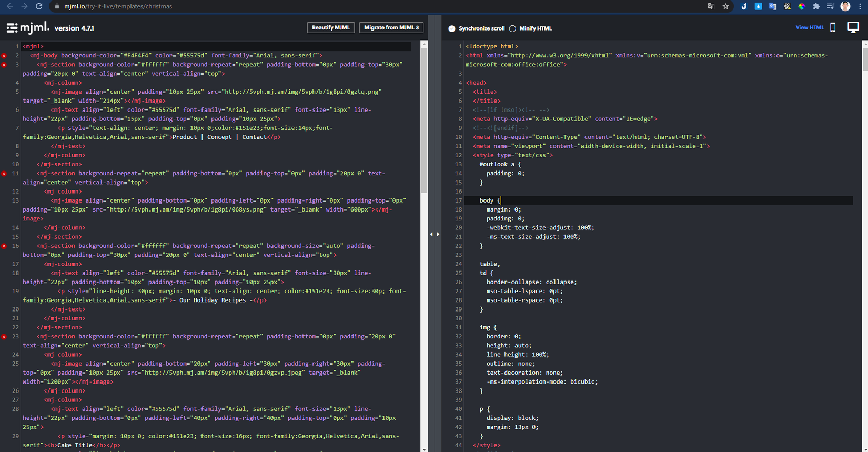Open Chrome profile avatar menu
868x452 pixels.
(845, 6)
